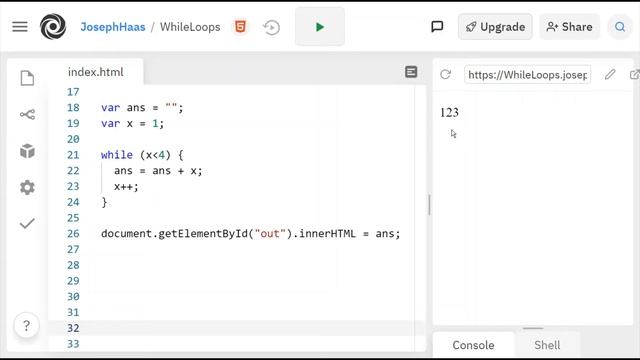This screenshot has width=640, height=360.
Task: Click the HTML5 language badge icon
Action: tap(240, 27)
